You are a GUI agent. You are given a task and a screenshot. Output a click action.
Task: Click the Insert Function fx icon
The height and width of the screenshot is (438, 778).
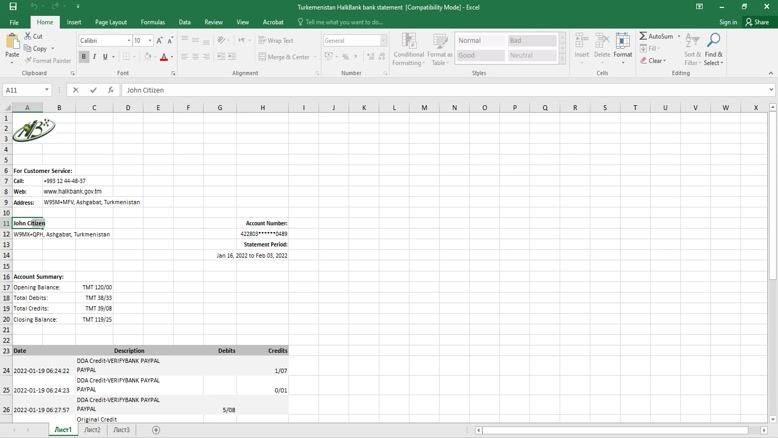click(111, 90)
